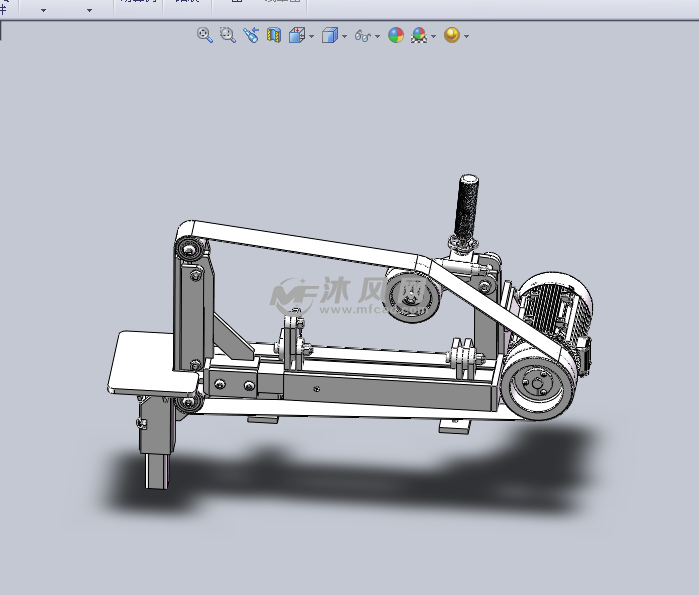Expand the Apply Scene dropdown arrow

[434, 36]
